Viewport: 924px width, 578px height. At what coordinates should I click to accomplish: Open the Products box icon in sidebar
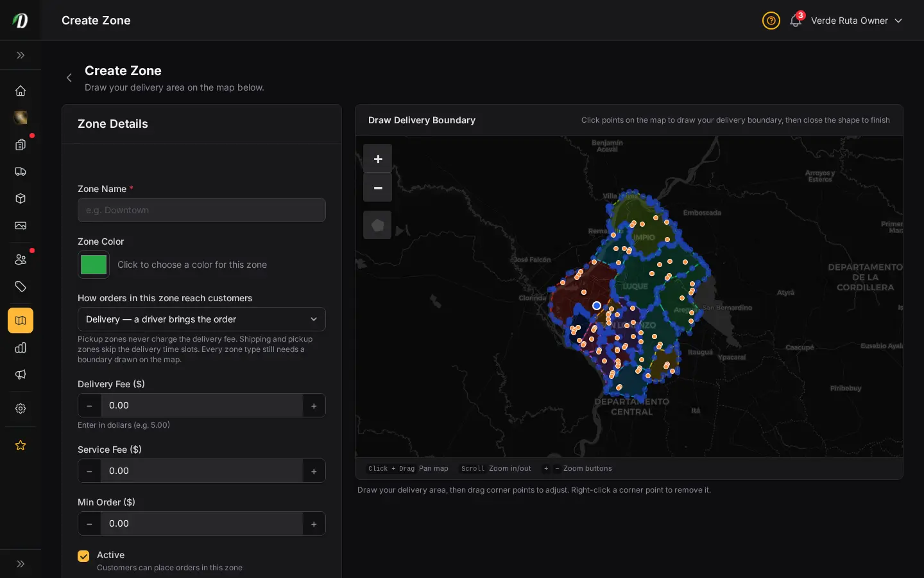coord(21,198)
